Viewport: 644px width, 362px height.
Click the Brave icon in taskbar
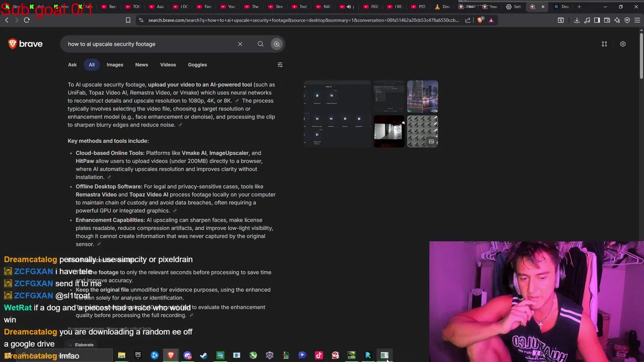[171, 355]
